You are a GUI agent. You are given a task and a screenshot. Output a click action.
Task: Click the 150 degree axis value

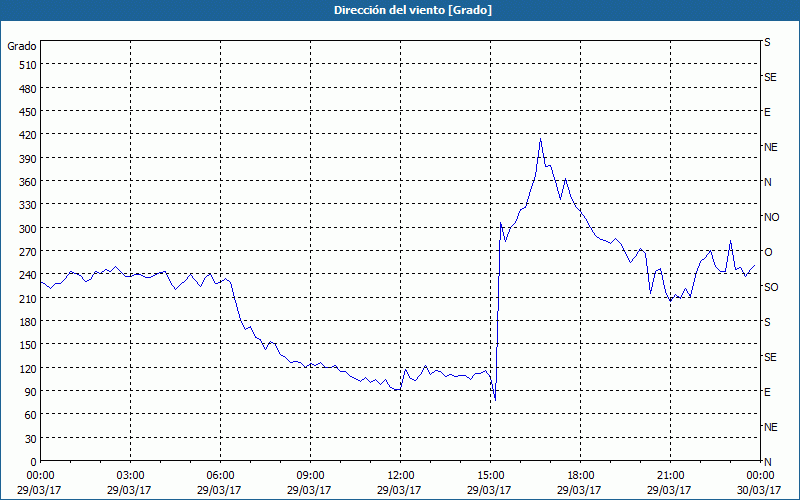[28, 345]
